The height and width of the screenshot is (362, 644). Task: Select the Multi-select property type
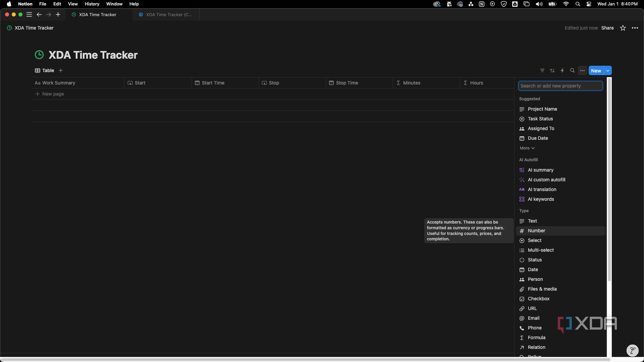pos(560,250)
